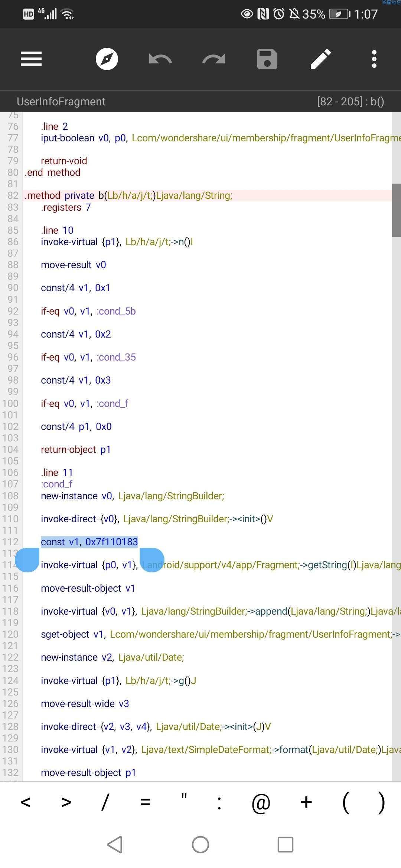
Task: Click the .line 11 directive
Action: point(57,473)
